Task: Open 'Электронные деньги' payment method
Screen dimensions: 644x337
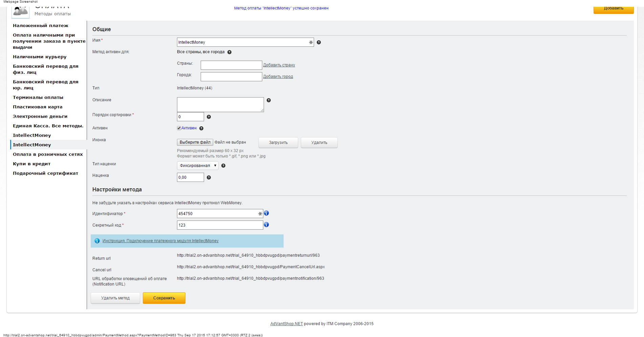Action: click(x=40, y=117)
